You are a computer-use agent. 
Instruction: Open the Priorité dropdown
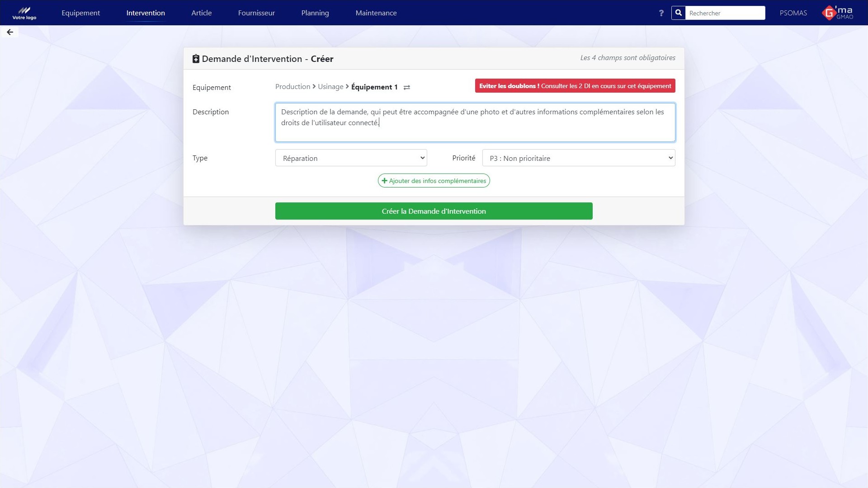[x=578, y=158]
